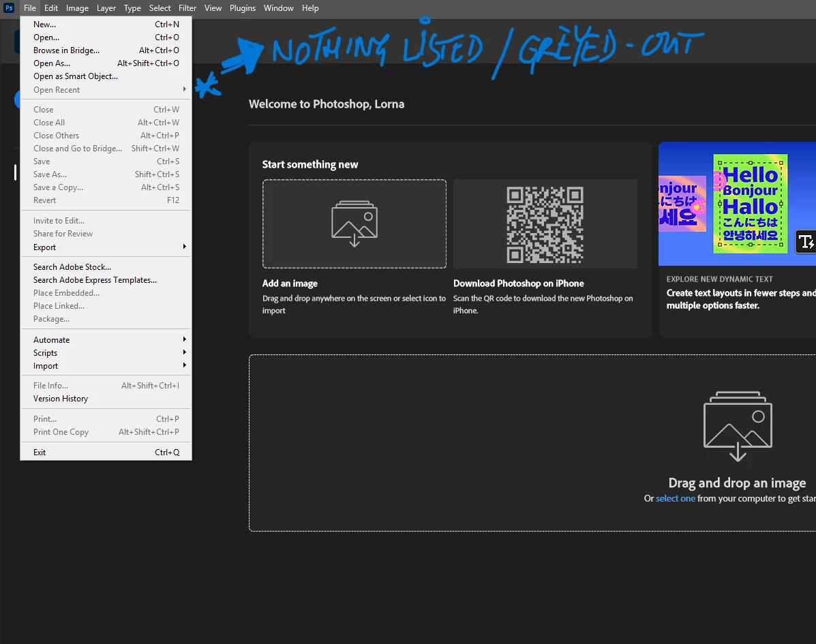Select Search Adobe Stock...
Image resolution: width=816 pixels, height=644 pixels.
[106, 267]
